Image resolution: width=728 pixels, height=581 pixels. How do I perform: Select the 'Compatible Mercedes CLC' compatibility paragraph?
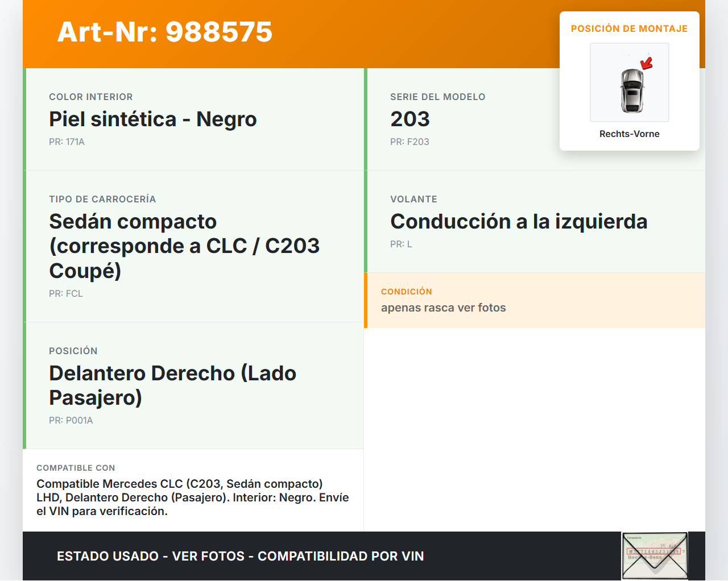[193, 497]
